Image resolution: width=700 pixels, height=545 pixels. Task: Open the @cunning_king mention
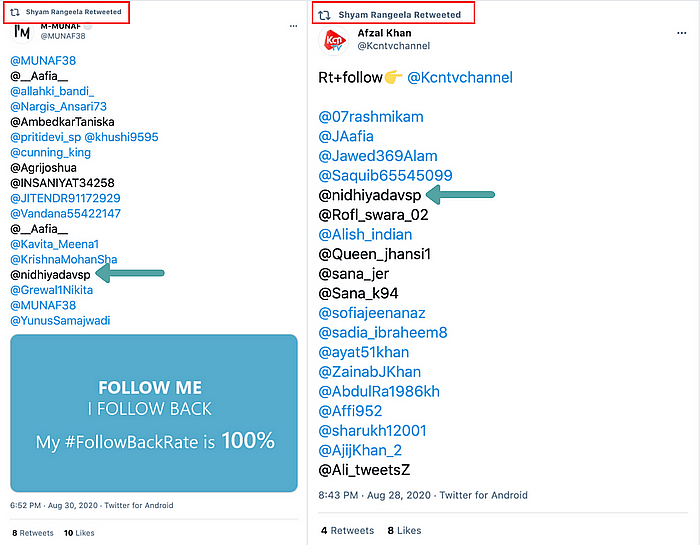coord(50,153)
